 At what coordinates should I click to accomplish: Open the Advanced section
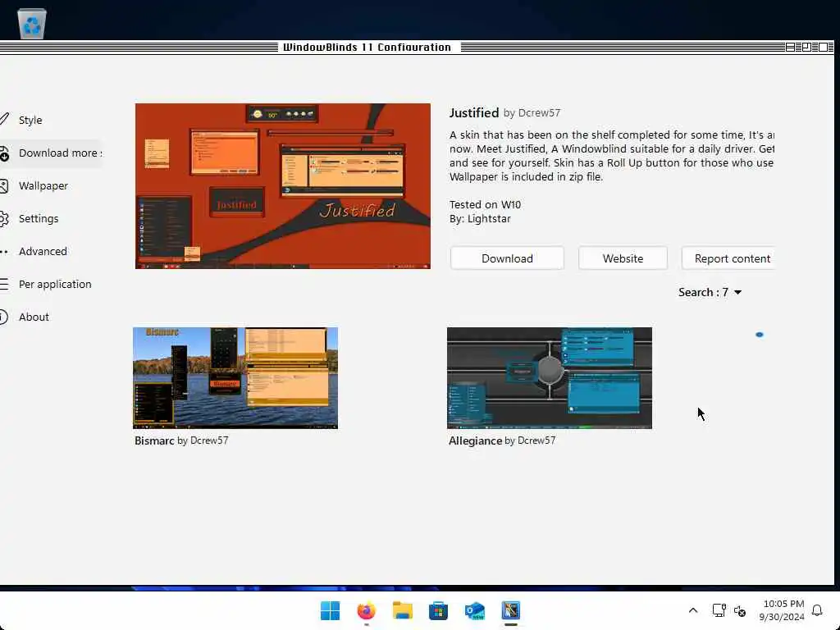[43, 251]
